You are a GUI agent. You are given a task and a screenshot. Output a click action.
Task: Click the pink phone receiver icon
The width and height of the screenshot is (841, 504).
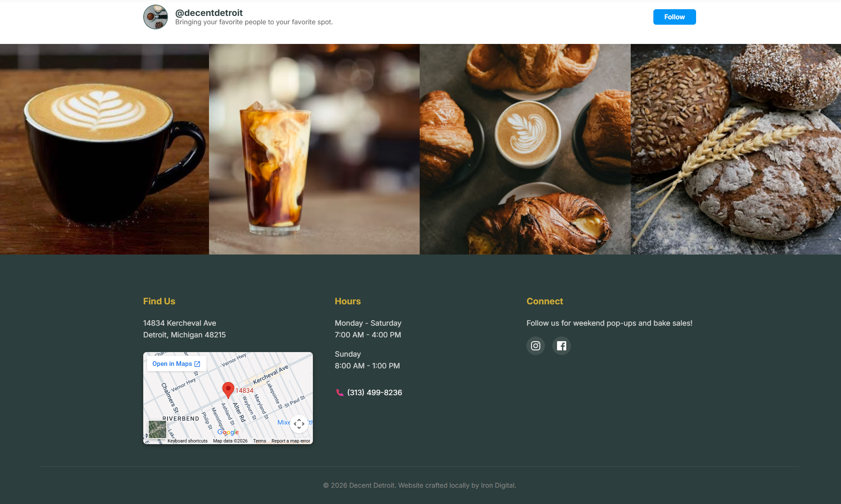pyautogui.click(x=339, y=392)
